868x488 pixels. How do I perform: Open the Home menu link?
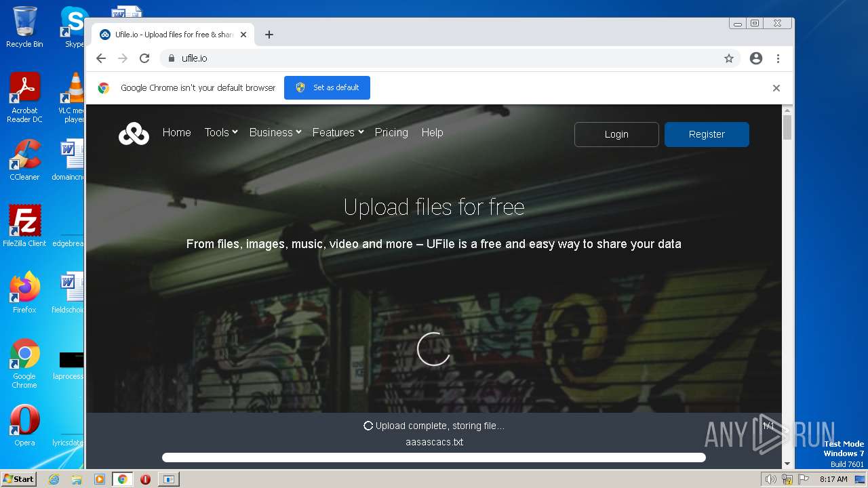pos(177,133)
